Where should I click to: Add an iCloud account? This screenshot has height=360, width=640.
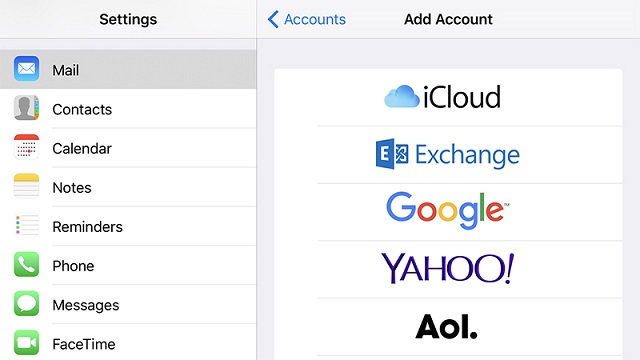tap(448, 98)
